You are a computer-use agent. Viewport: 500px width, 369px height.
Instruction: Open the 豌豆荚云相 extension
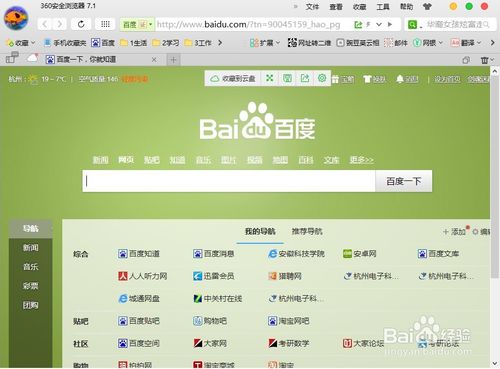pyautogui.click(x=358, y=43)
